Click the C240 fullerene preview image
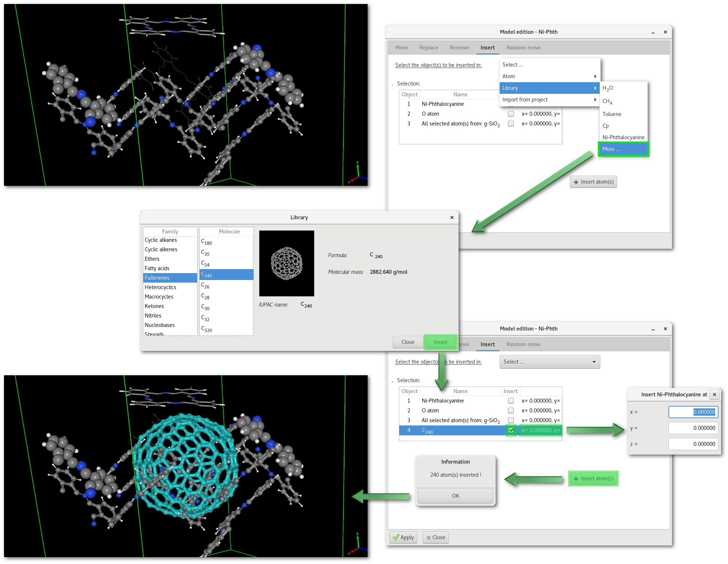728x564 pixels. click(x=287, y=263)
